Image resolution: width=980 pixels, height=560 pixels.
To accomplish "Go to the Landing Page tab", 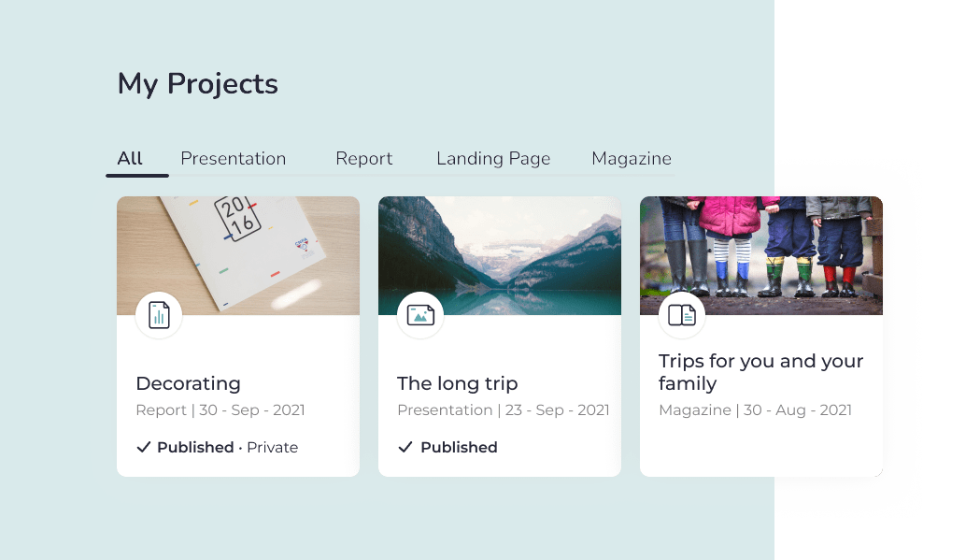I will pos(493,159).
